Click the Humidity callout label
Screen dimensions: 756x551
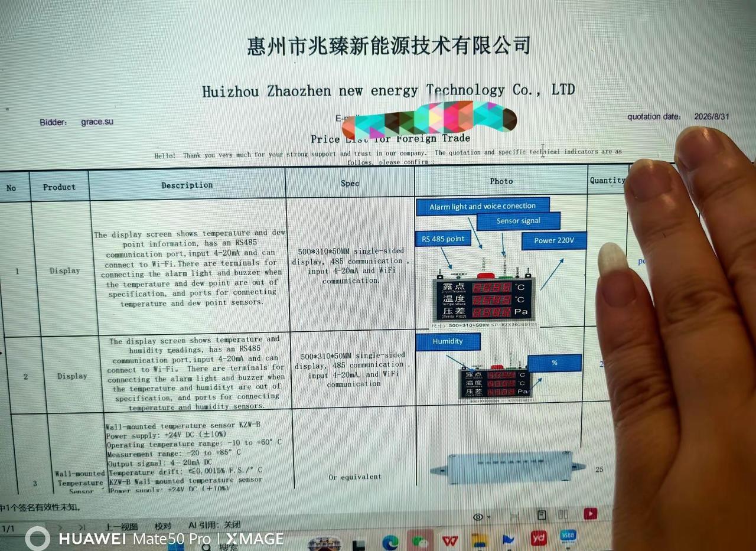click(448, 342)
